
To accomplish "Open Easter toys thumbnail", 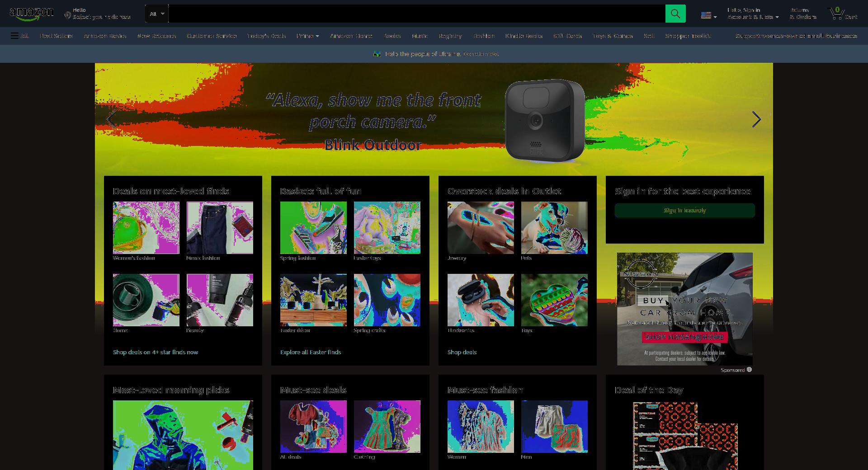I will 387,228.
